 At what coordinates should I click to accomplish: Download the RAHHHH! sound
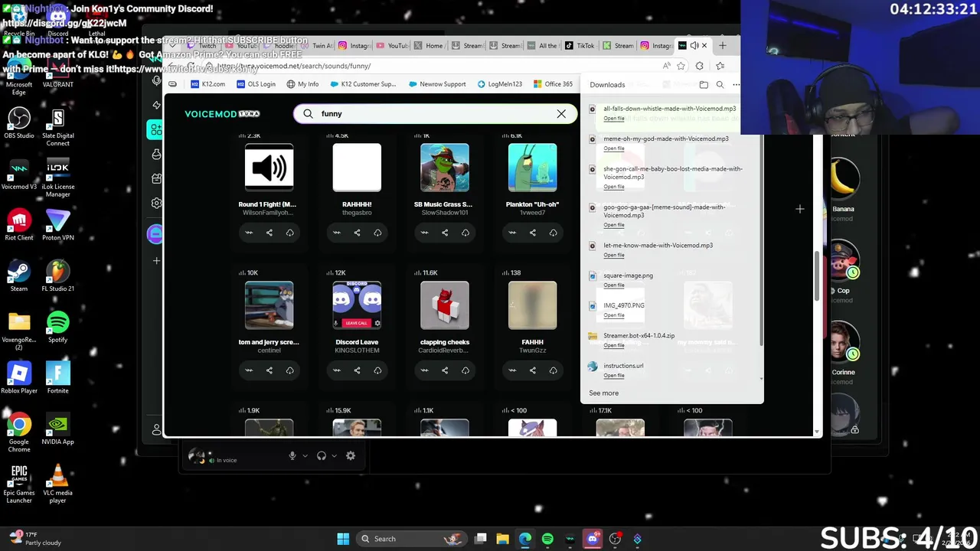point(377,233)
